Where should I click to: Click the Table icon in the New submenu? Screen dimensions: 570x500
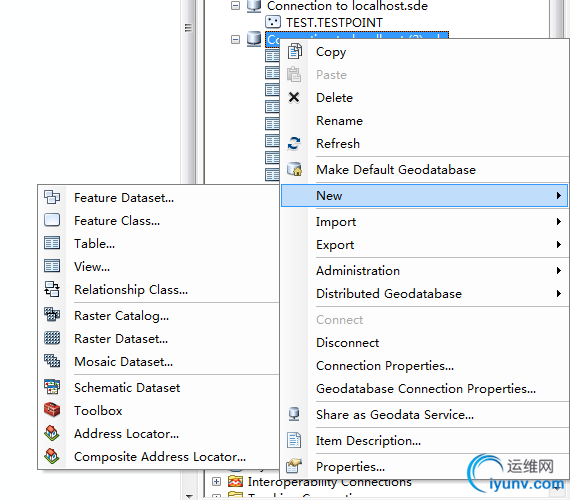[52, 243]
